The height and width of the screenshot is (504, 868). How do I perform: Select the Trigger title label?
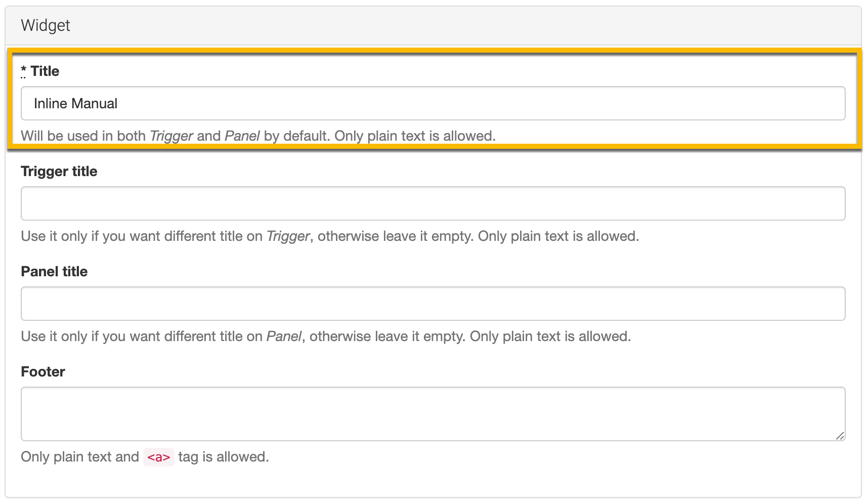click(x=59, y=172)
